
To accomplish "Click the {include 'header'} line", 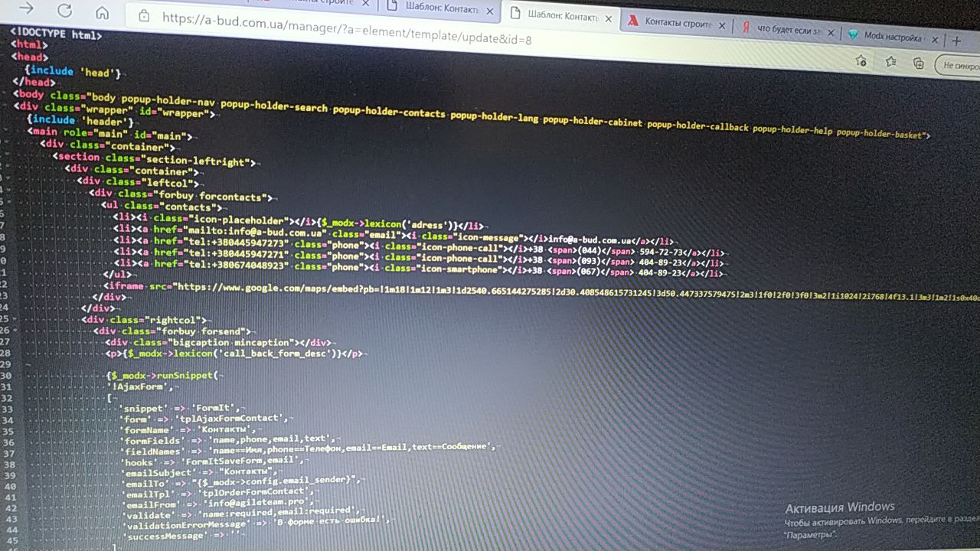I will point(80,121).
